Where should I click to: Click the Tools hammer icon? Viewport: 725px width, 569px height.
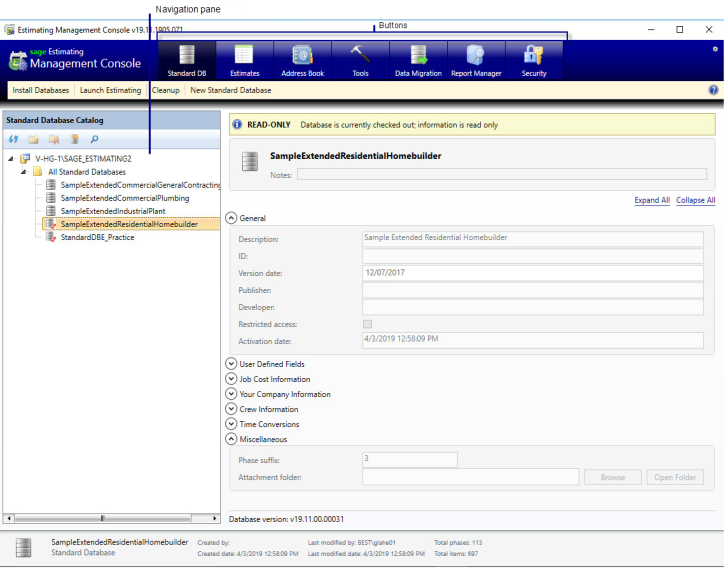(x=360, y=60)
